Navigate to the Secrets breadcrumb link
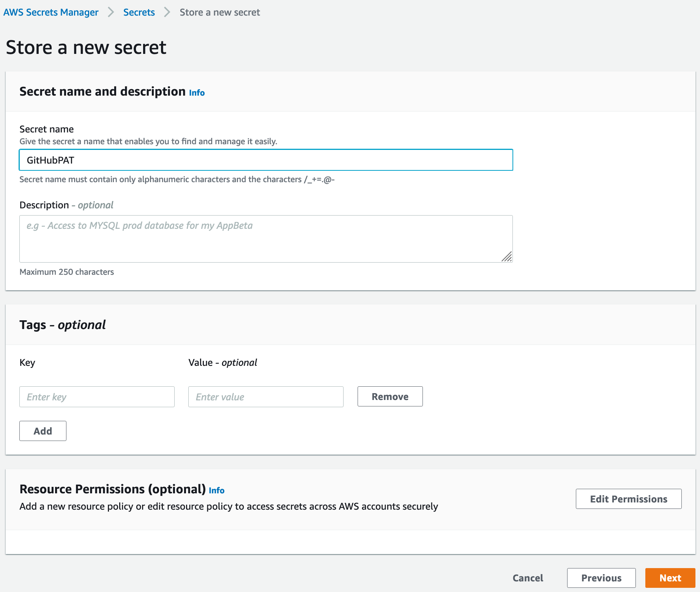The height and width of the screenshot is (592, 700). [x=139, y=13]
